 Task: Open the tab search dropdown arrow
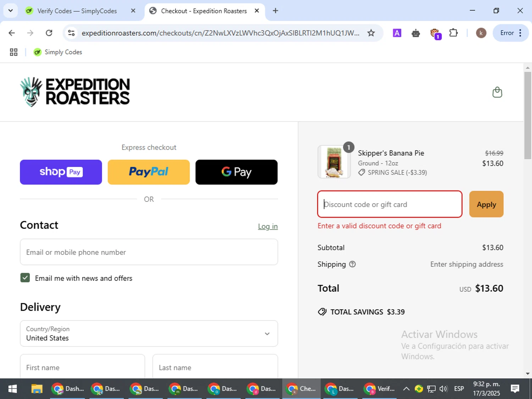click(11, 11)
